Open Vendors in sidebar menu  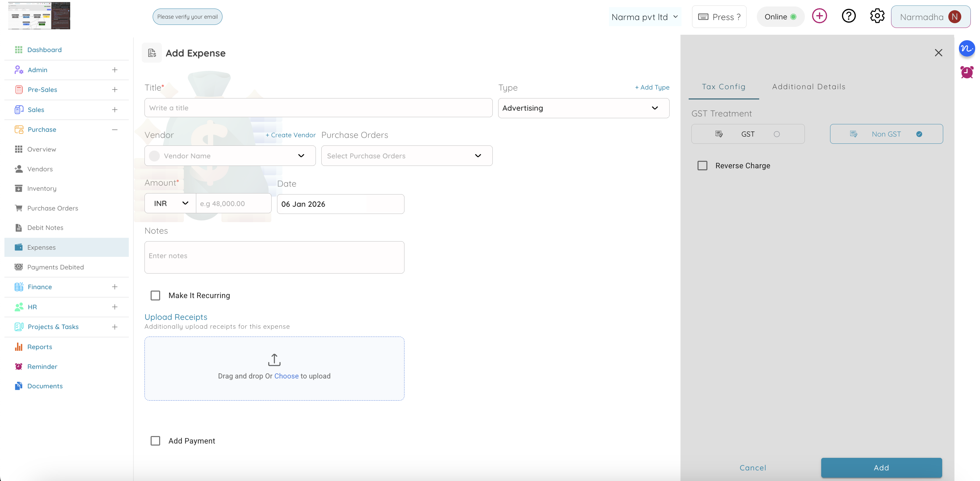click(40, 169)
